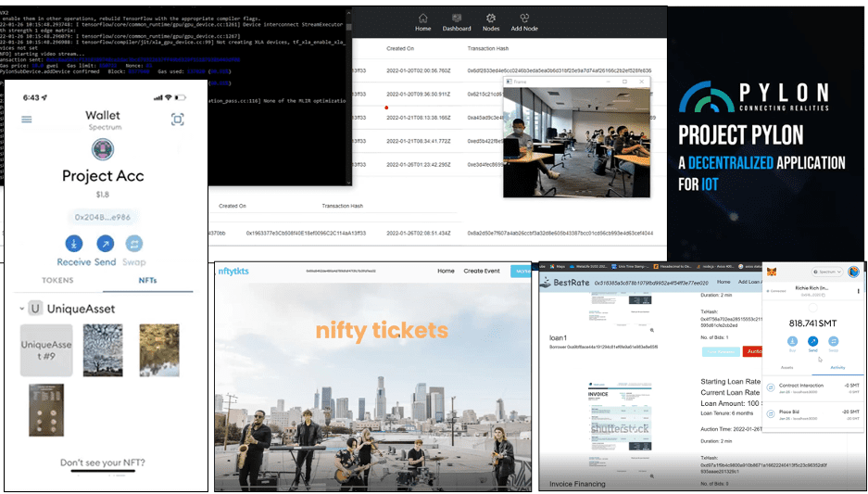Click the Frame window title icon
The width and height of the screenshot is (868, 494).
(509, 82)
